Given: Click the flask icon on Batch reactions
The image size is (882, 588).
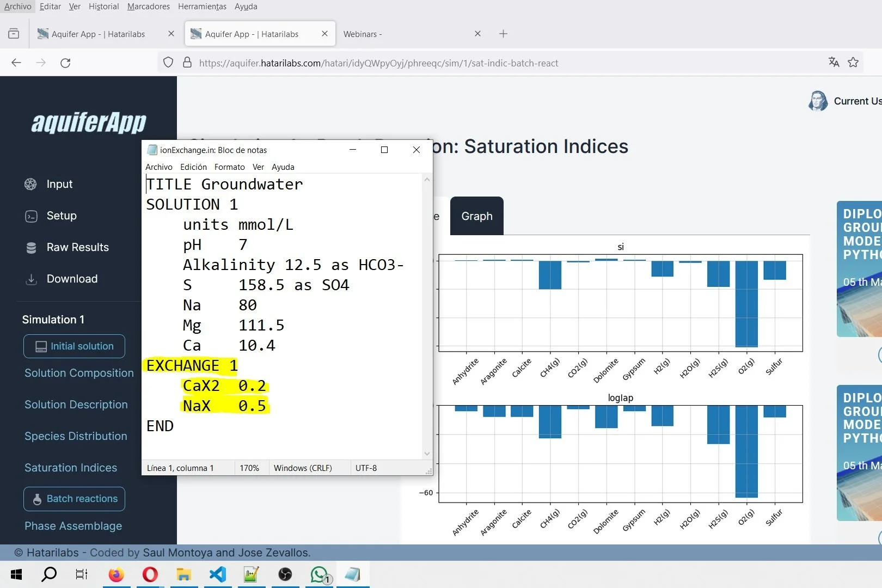Looking at the screenshot, I should pos(37,499).
